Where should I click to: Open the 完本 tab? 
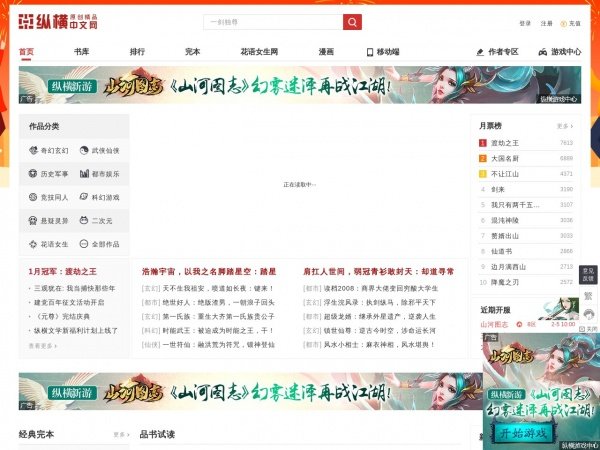(192, 52)
